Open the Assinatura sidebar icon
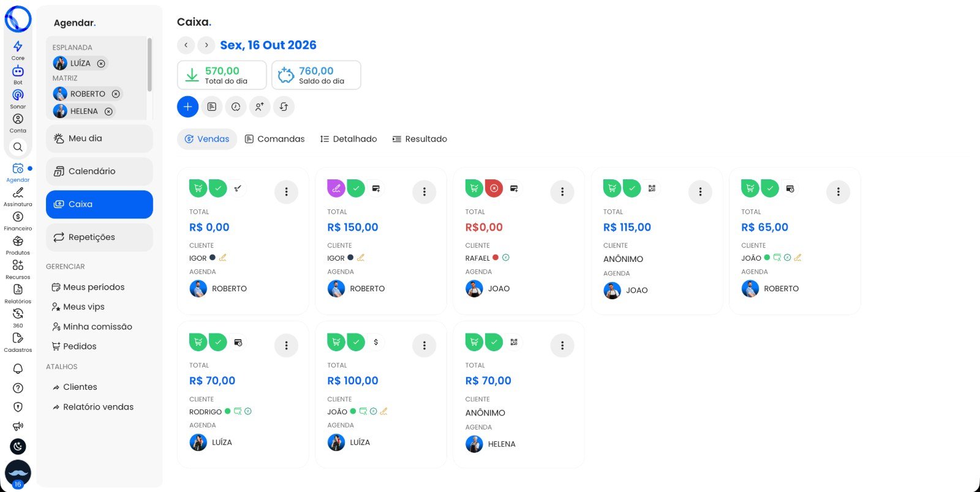The height and width of the screenshot is (492, 980). point(18,193)
